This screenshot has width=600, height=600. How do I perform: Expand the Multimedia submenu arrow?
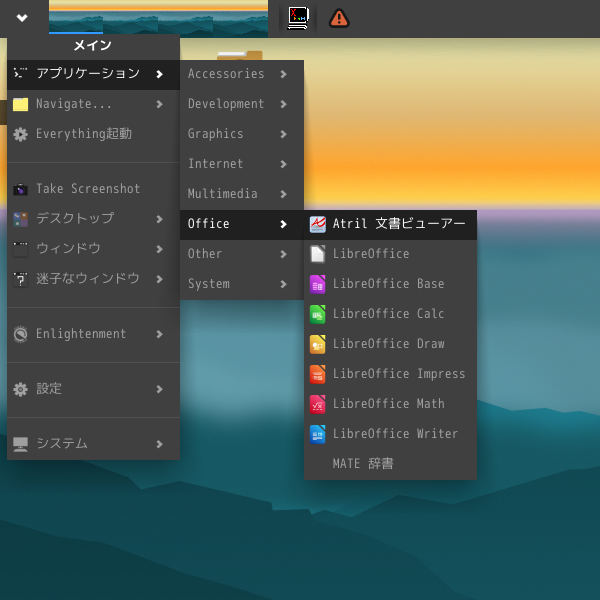point(283,194)
